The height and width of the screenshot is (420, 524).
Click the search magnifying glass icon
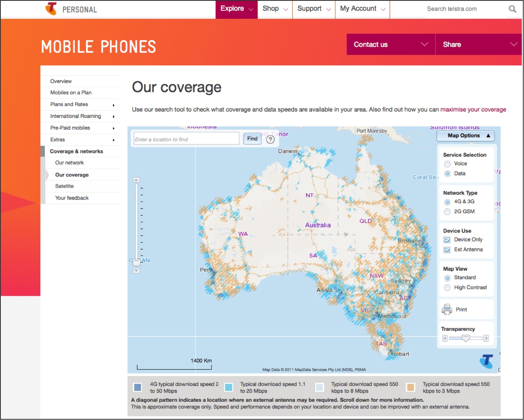tap(512, 8)
